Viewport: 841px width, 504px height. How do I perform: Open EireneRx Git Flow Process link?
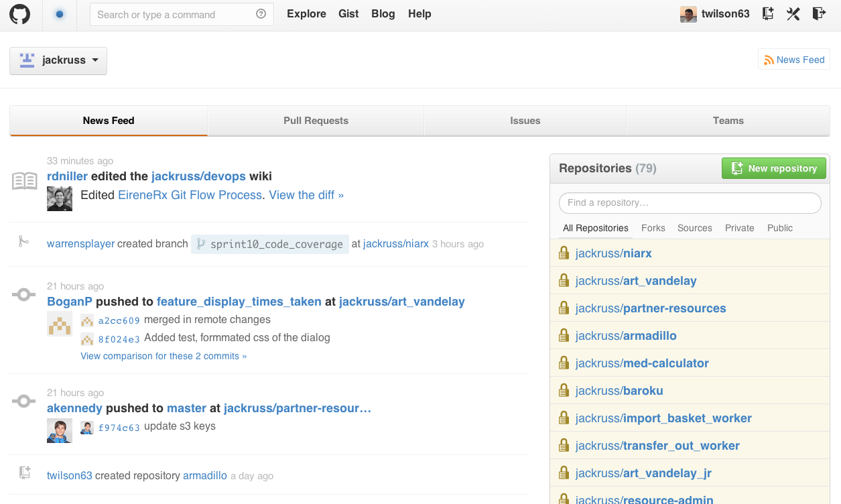(x=190, y=195)
